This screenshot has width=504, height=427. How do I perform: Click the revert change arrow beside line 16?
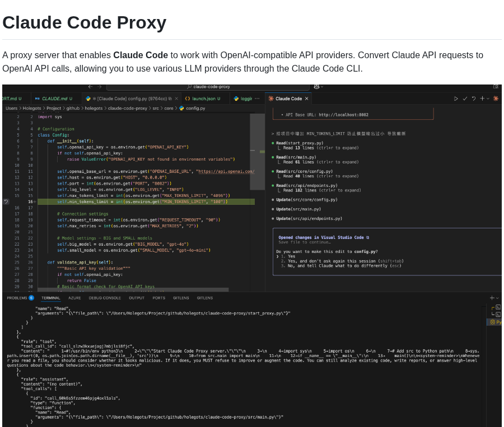click(6, 202)
